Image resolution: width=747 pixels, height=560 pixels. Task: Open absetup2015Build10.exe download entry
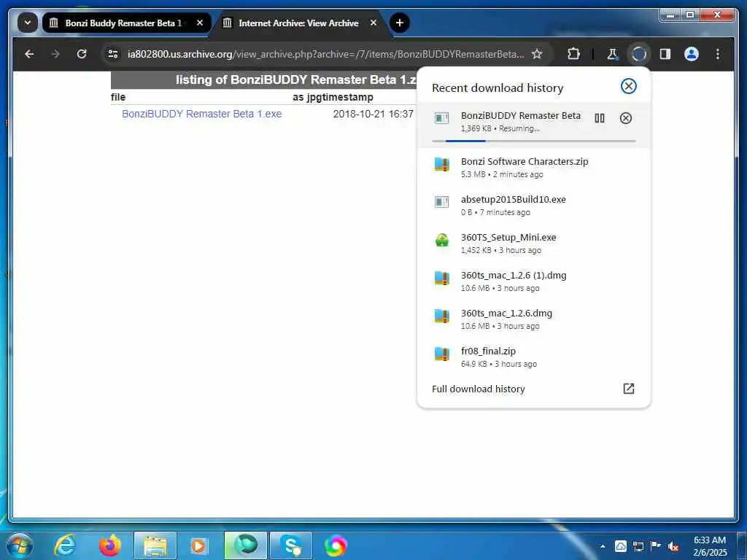tap(533, 205)
